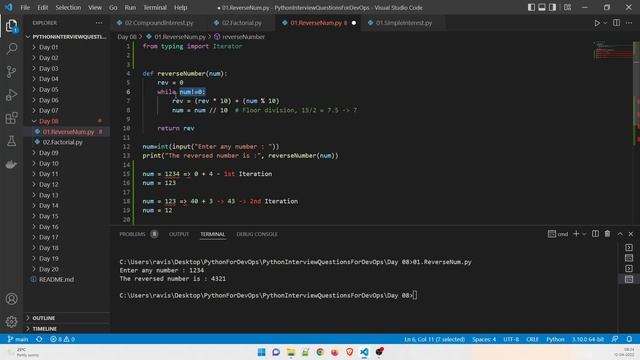This screenshot has height=360, width=640.
Task: Switch to the Output panel tab
Action: pyautogui.click(x=179, y=234)
